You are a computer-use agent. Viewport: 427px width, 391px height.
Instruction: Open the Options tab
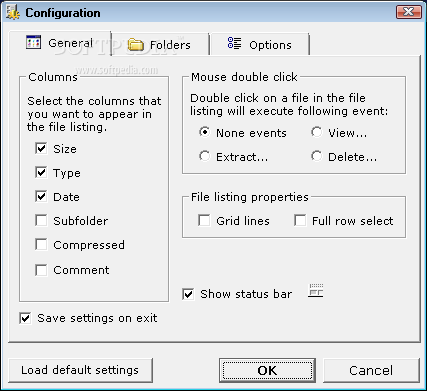coord(260,44)
